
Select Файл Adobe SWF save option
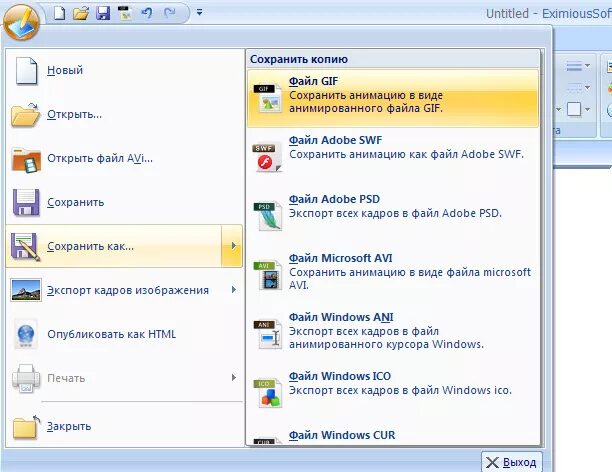click(x=393, y=157)
